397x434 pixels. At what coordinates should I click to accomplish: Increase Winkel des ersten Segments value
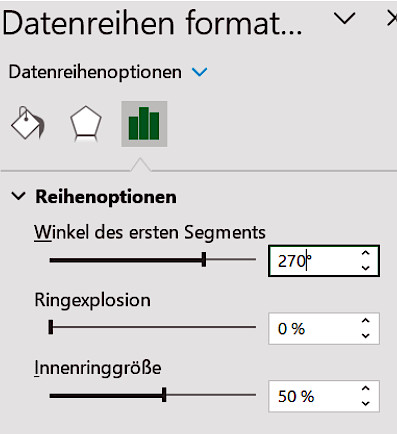tap(366, 254)
